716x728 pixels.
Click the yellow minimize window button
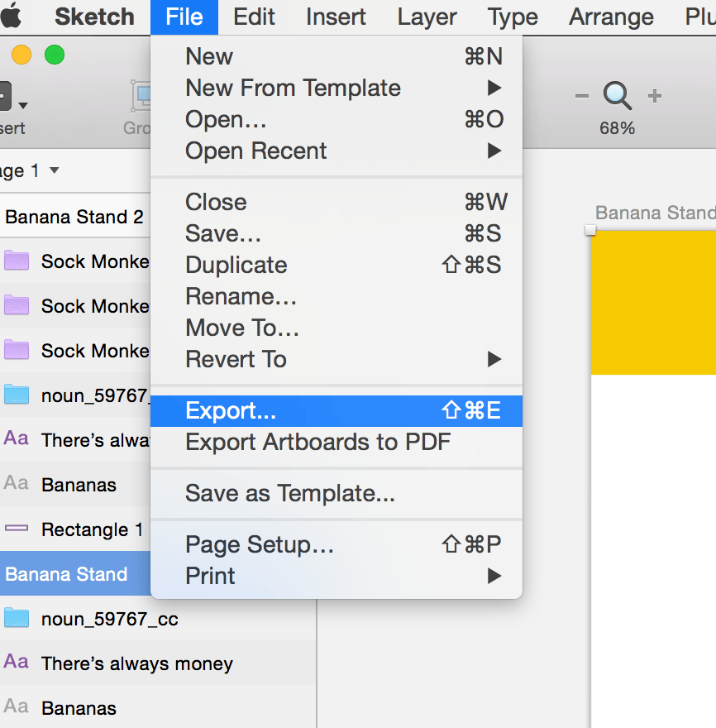(x=21, y=55)
